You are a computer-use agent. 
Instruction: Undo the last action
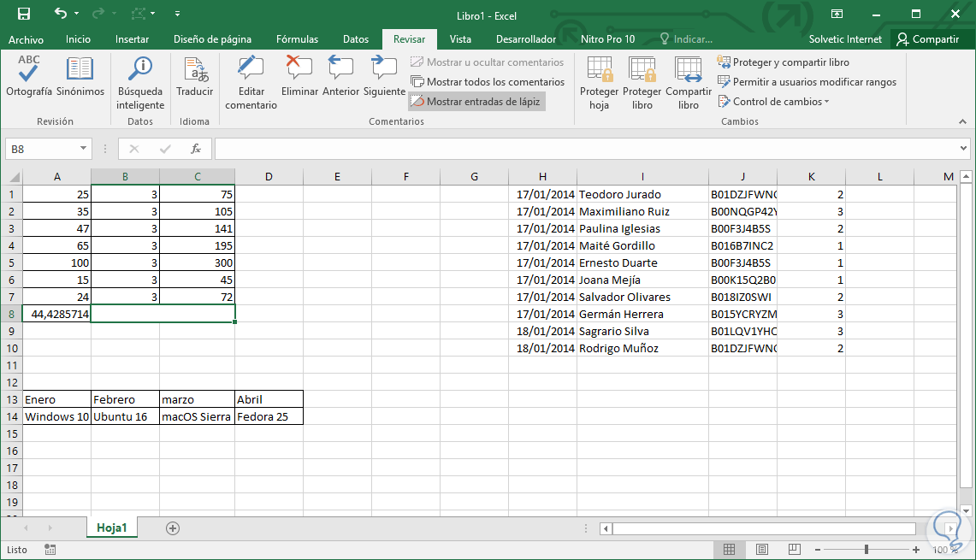click(x=60, y=13)
